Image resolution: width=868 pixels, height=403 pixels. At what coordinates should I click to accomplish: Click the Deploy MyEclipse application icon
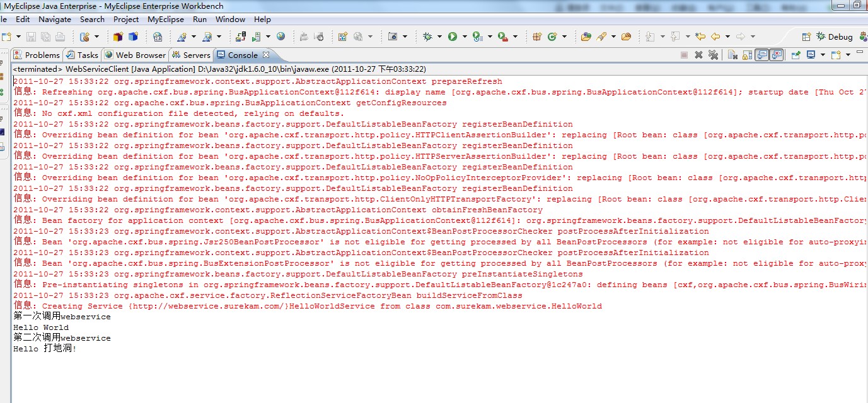pos(240,37)
